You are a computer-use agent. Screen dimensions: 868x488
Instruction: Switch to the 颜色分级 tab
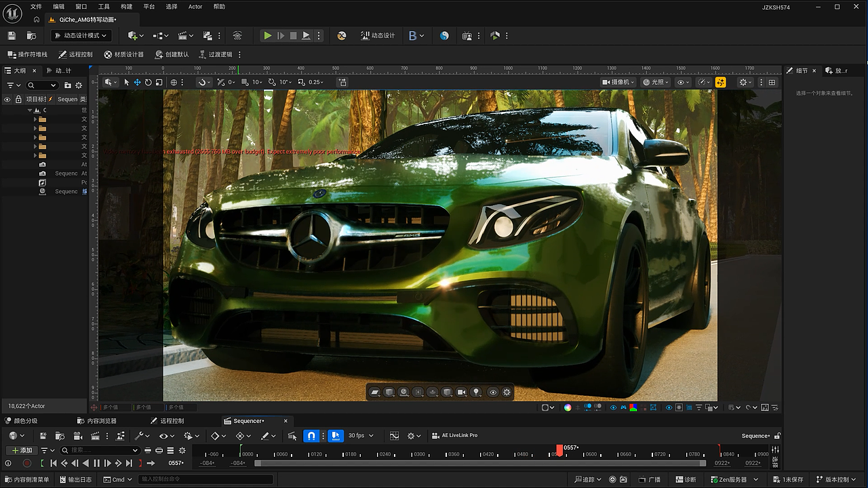21,421
